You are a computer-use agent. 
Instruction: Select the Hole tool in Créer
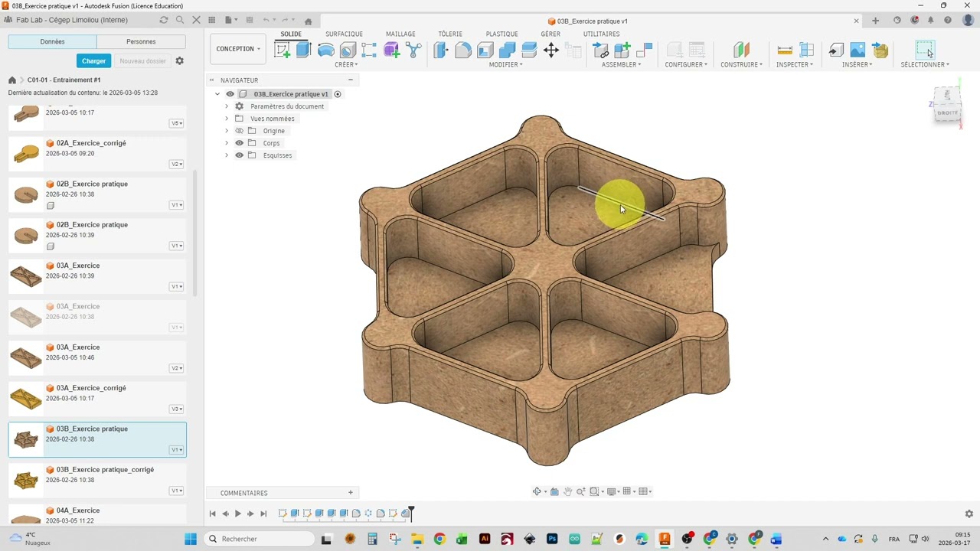click(x=348, y=51)
